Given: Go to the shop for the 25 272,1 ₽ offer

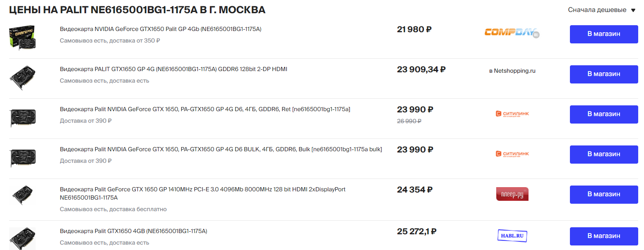Looking at the screenshot, I should [x=603, y=236].
